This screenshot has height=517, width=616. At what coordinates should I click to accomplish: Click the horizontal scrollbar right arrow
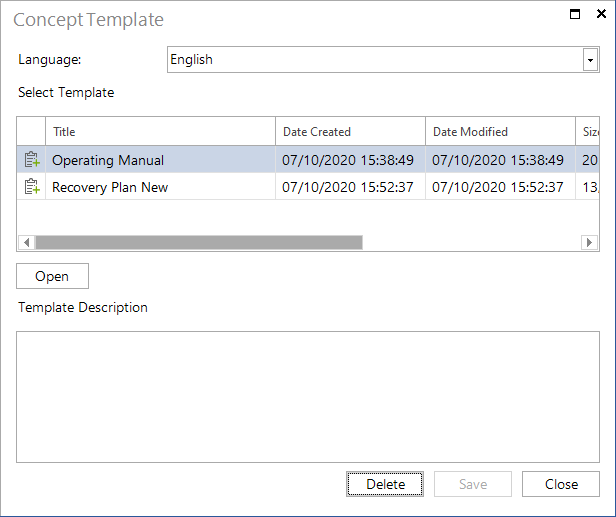[589, 242]
